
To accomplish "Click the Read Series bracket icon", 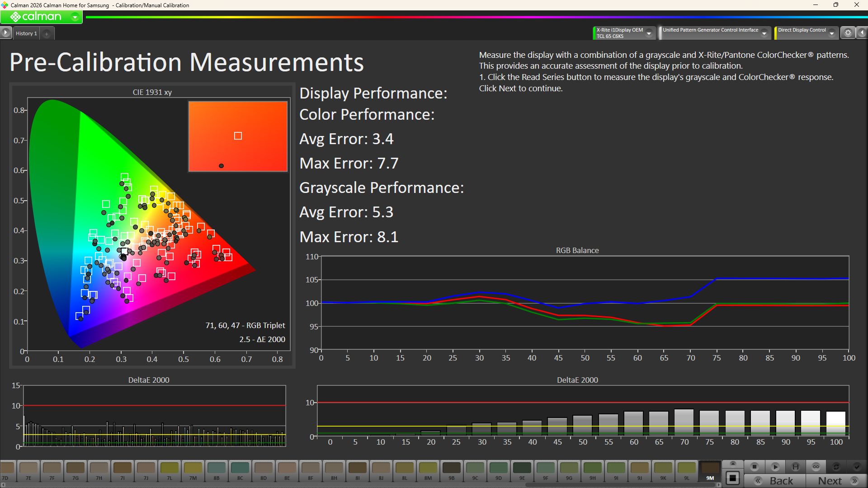I will tap(796, 467).
